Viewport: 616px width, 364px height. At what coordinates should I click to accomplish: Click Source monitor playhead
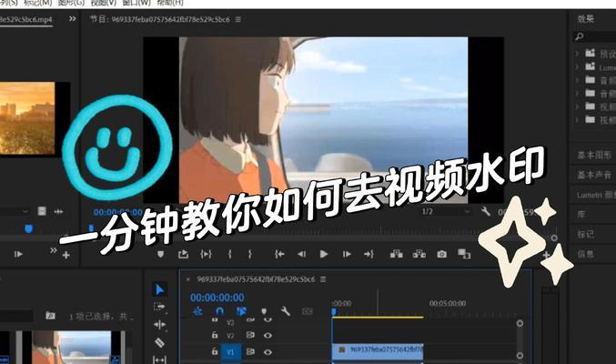[29, 228]
